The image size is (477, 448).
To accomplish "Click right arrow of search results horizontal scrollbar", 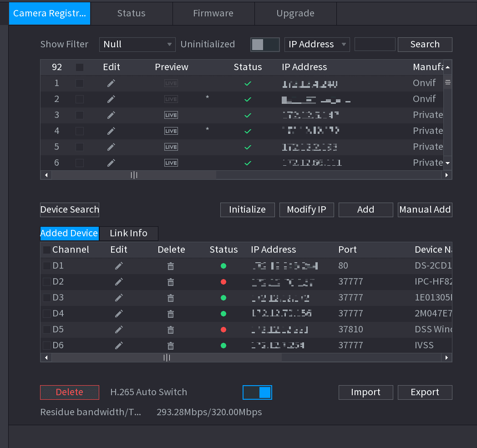I will click(447, 175).
